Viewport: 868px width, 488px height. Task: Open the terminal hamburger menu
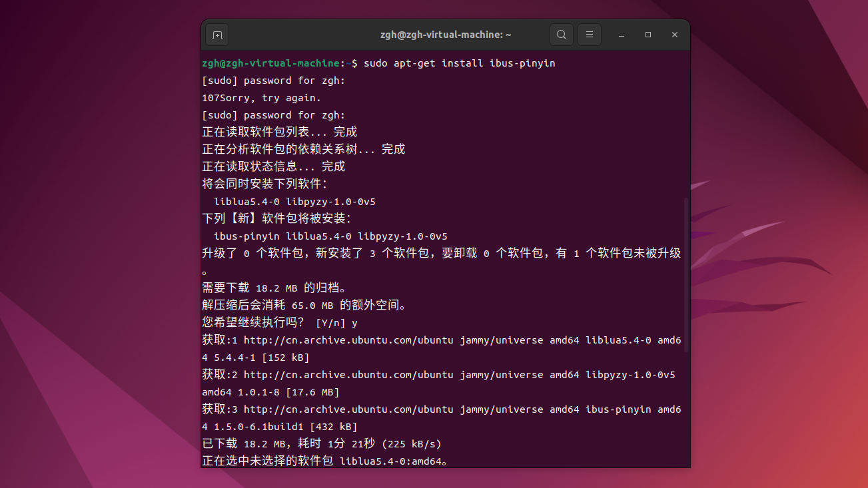coord(590,35)
